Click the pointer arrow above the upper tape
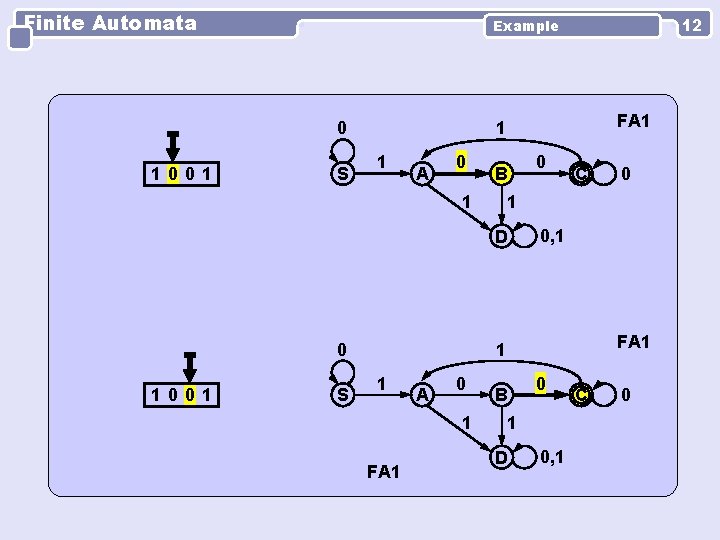The height and width of the screenshot is (540, 720). tap(173, 146)
